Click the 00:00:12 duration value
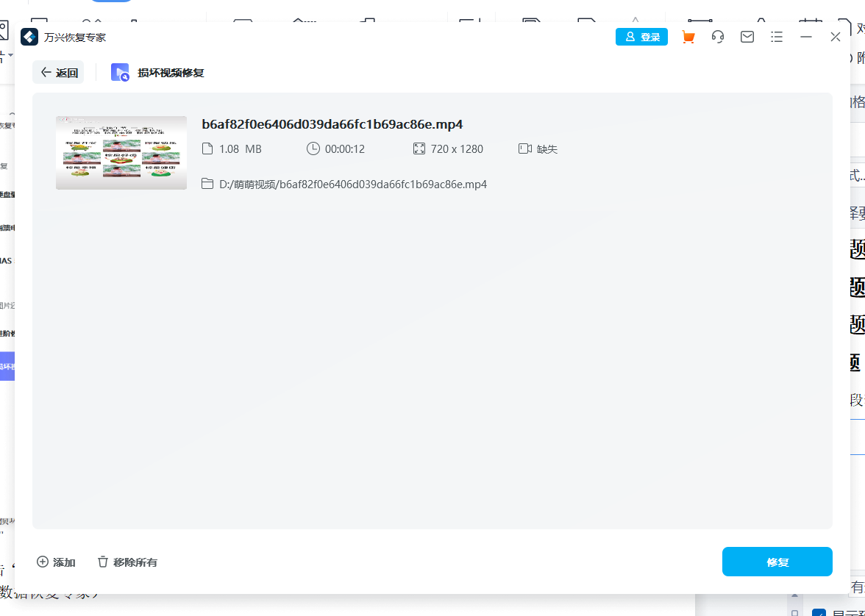865x616 pixels. [345, 149]
